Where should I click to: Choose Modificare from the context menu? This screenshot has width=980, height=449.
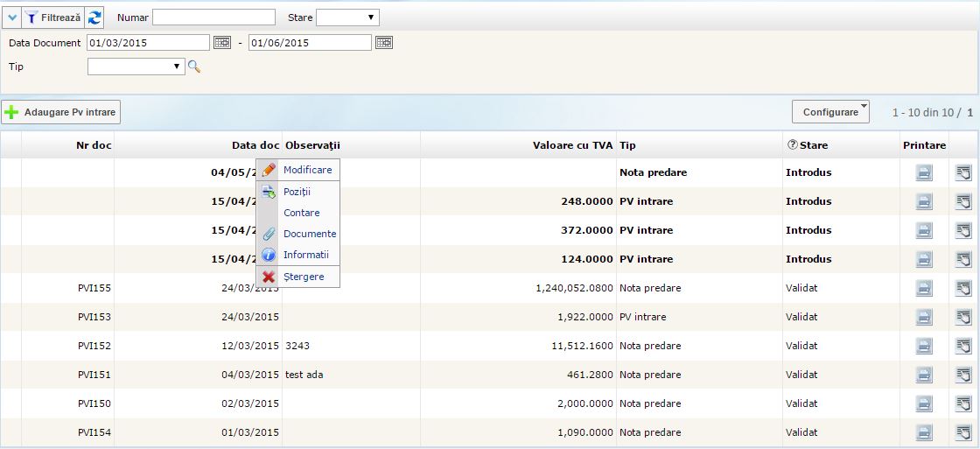pos(307,170)
